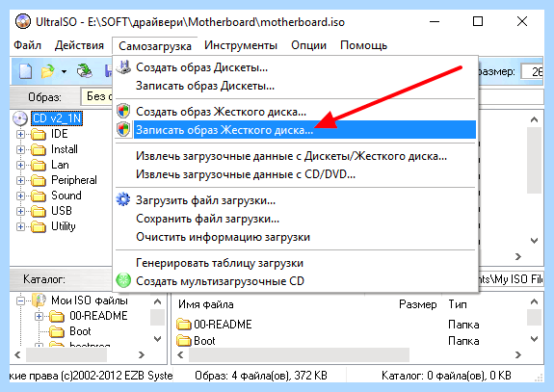Click the UltraISO application title icon
The image size is (554, 392).
click(23, 21)
